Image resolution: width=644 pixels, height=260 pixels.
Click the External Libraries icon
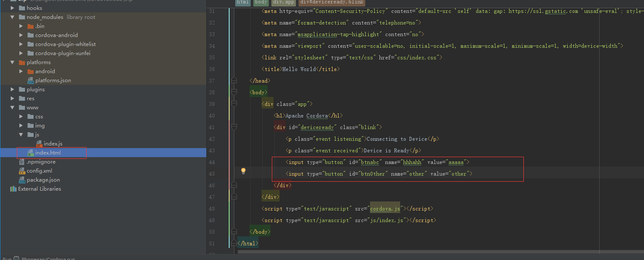point(13,189)
